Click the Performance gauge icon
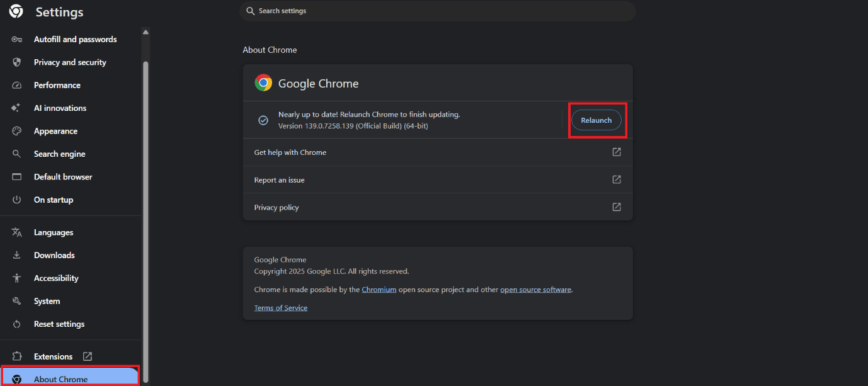The image size is (868, 386). (x=17, y=85)
